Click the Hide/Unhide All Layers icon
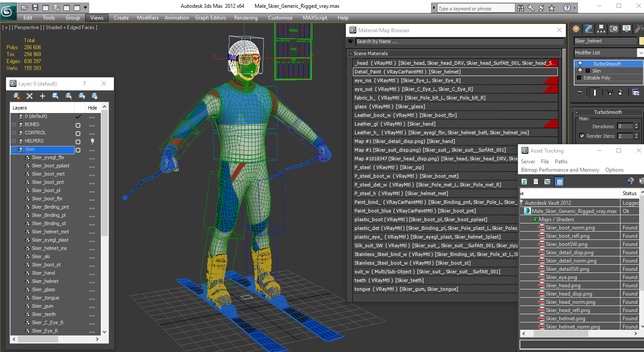Screen dimensions: 644x352 82,96
